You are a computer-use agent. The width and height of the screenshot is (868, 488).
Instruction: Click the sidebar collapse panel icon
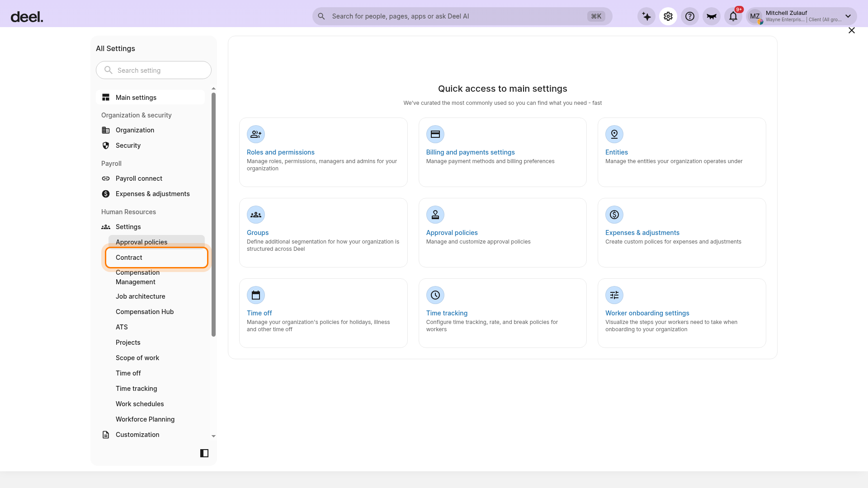point(204,453)
